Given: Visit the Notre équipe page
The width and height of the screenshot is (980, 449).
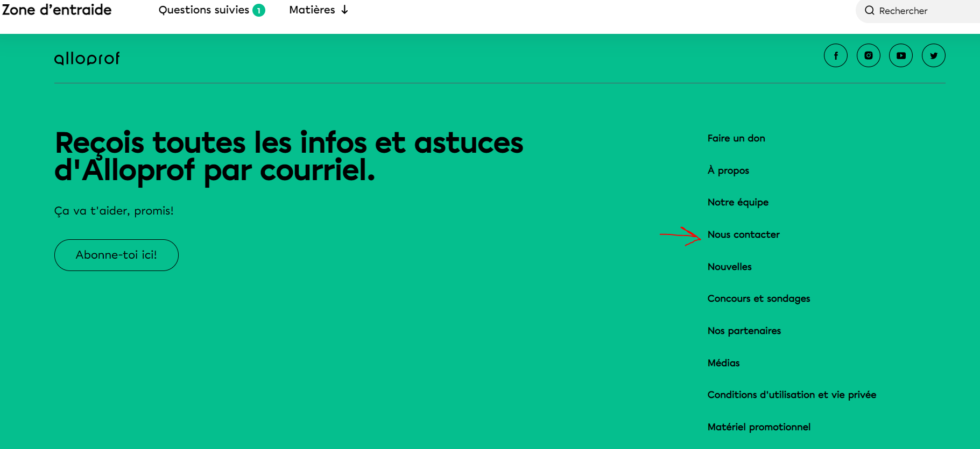Looking at the screenshot, I should click(x=738, y=202).
